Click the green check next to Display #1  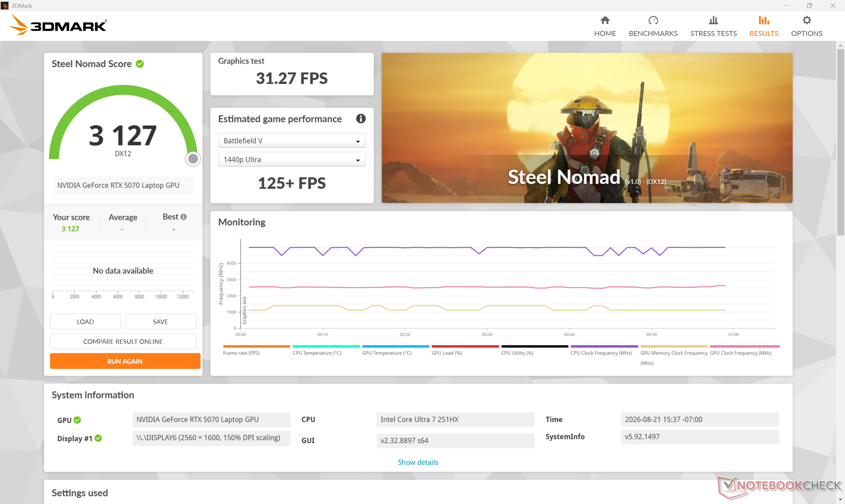[98, 438]
